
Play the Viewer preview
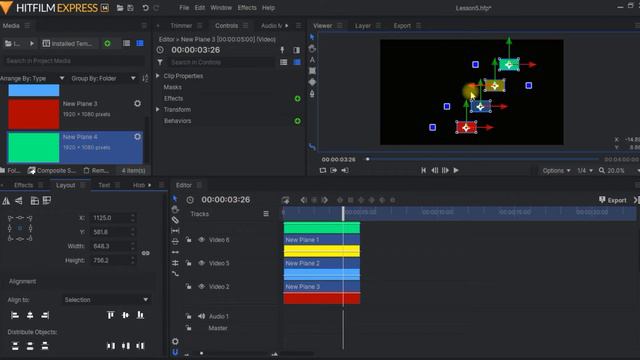pos(456,170)
